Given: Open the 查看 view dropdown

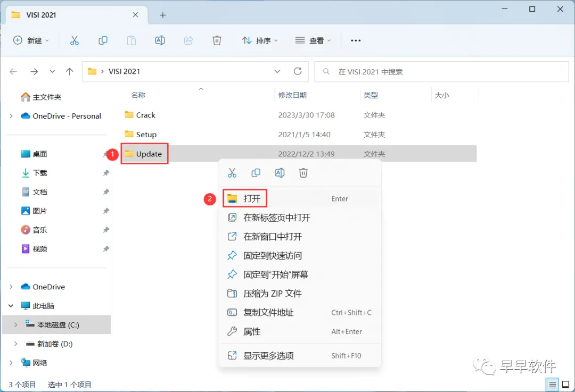Looking at the screenshot, I should [x=313, y=40].
